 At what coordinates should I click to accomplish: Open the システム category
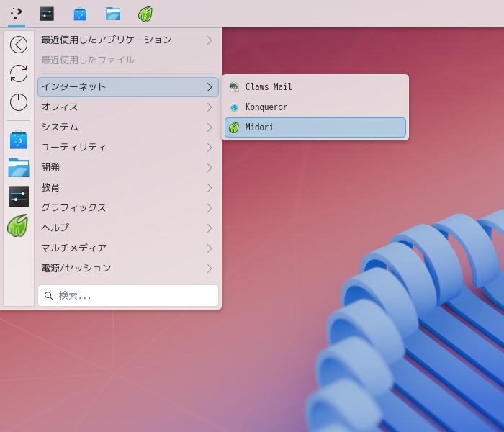(x=128, y=127)
